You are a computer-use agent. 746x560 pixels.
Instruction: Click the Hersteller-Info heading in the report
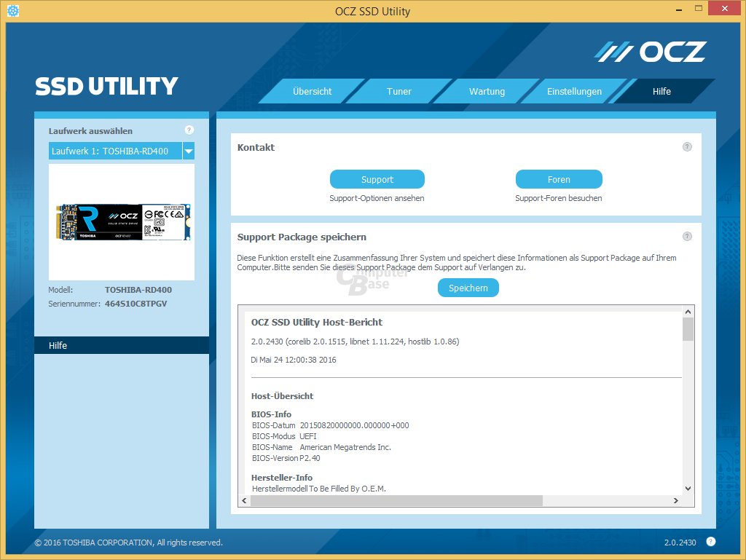(x=282, y=478)
